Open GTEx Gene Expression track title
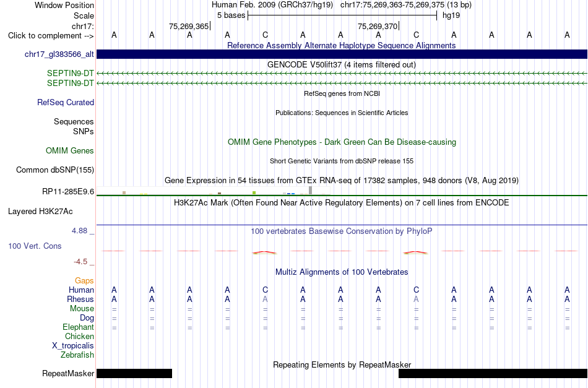588x388 pixels. (342, 180)
